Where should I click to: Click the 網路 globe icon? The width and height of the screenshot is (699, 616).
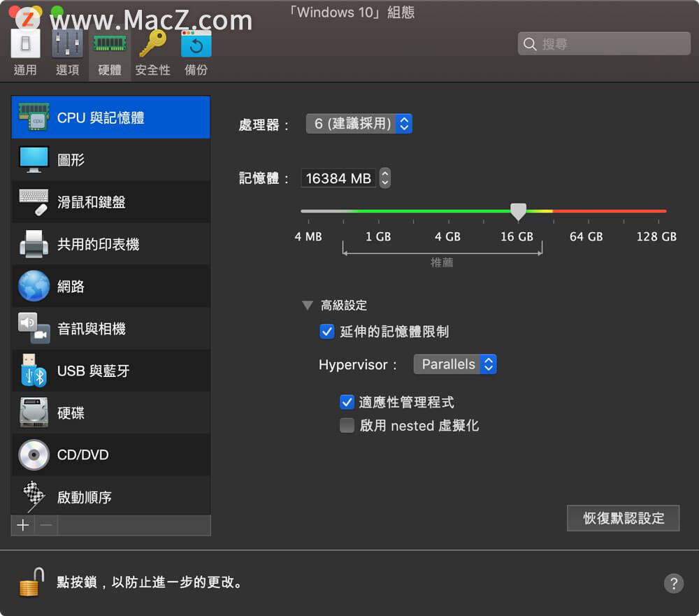tap(34, 286)
